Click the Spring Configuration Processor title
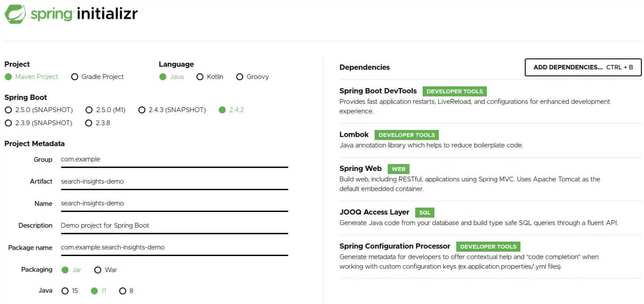644x304 pixels. pyautogui.click(x=395, y=246)
